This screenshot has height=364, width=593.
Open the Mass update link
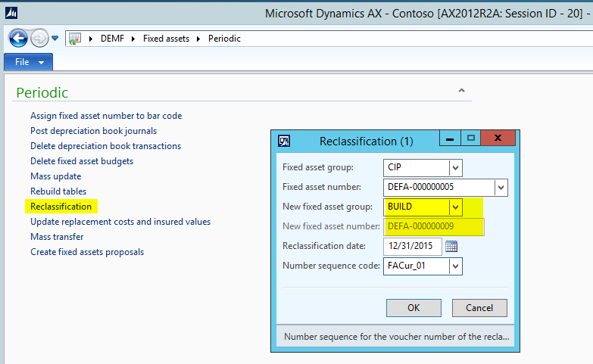tap(55, 176)
